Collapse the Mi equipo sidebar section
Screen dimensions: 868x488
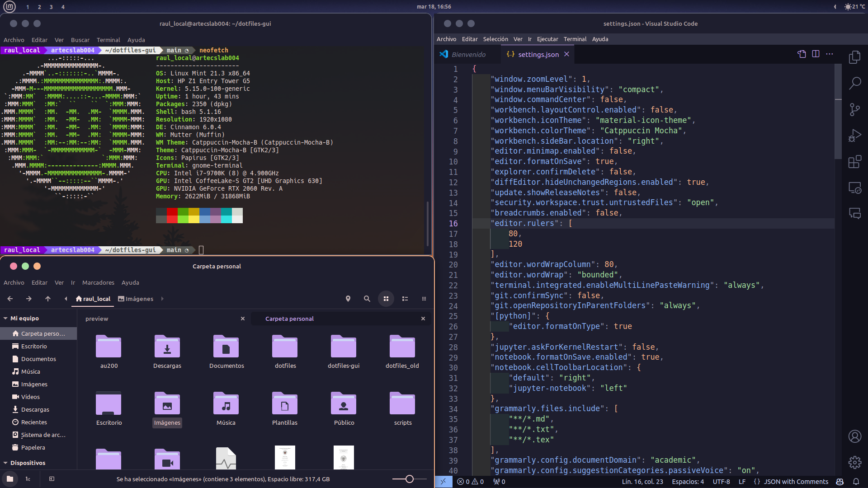point(5,318)
